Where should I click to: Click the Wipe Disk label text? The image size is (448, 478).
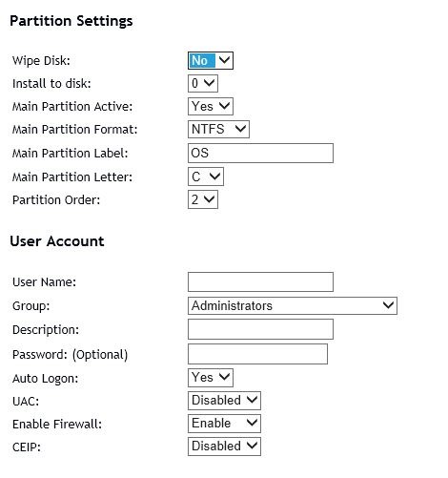click(x=41, y=61)
